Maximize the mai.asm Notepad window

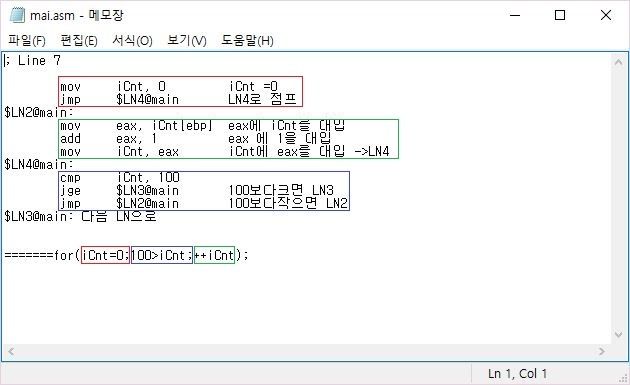560,15
